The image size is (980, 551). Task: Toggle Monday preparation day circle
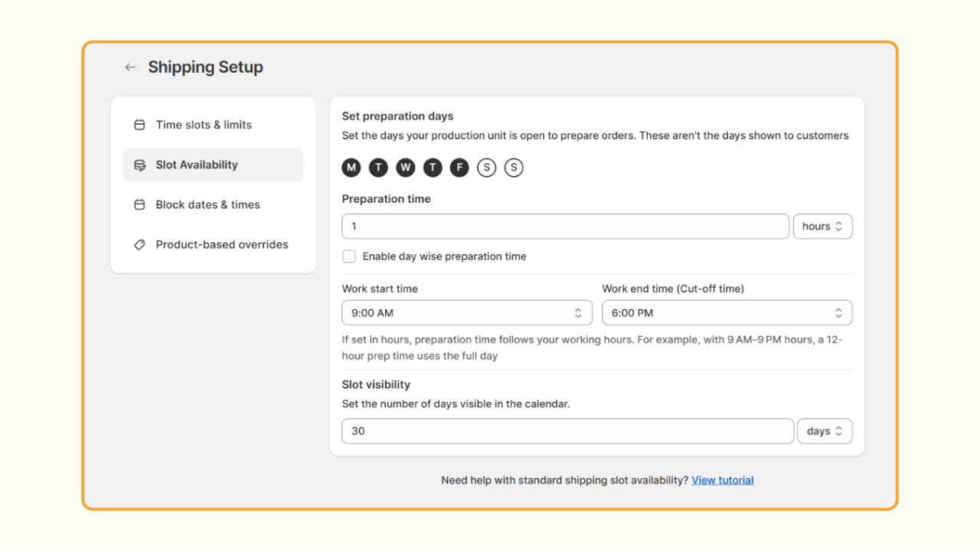[x=351, y=168]
